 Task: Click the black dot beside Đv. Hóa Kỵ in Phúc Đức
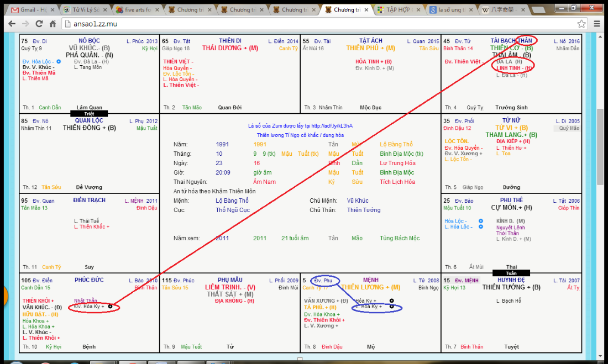tap(111, 306)
